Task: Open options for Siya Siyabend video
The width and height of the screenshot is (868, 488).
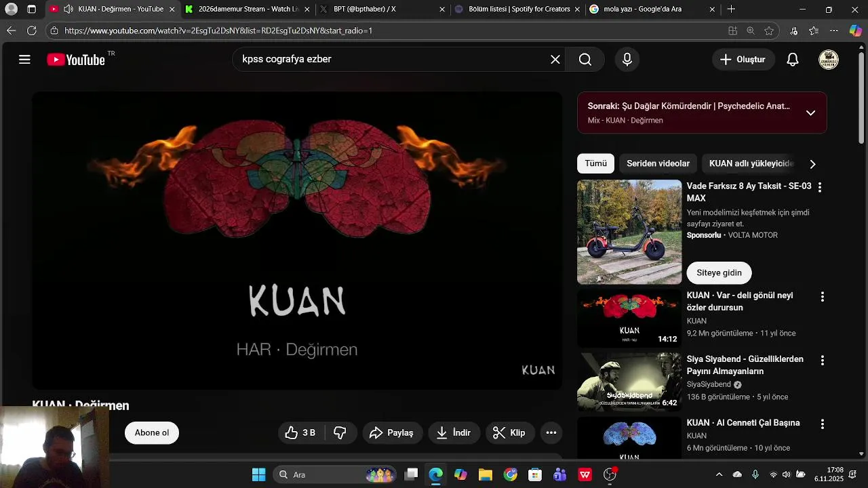Action: [823, 361]
